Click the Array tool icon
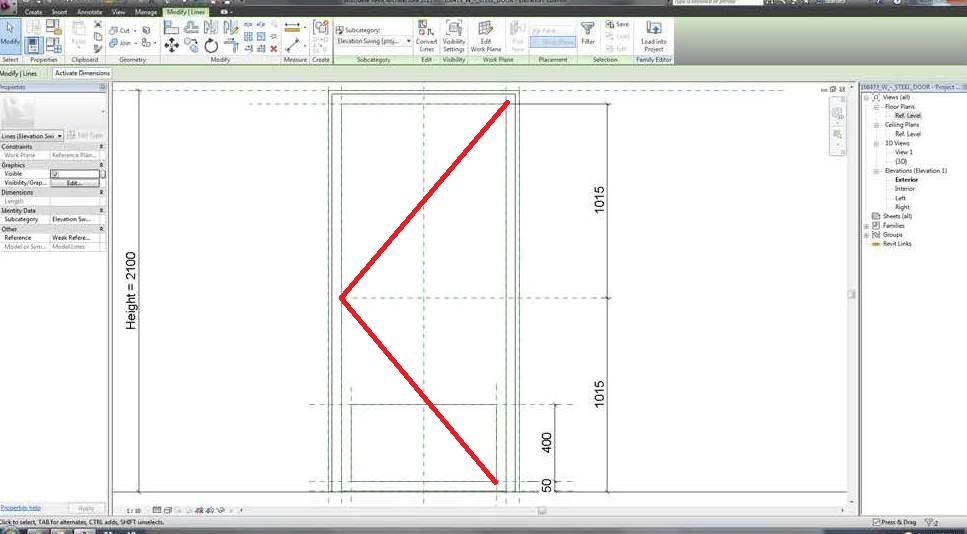 point(248,36)
